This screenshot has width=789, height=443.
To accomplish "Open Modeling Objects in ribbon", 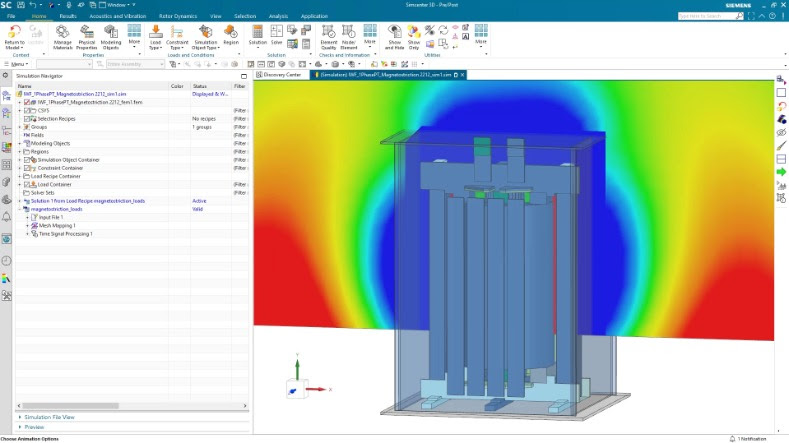I will point(111,37).
